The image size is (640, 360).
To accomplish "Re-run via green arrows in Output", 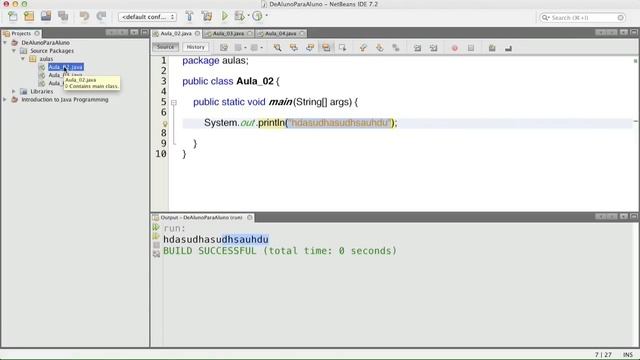I will click(156, 227).
